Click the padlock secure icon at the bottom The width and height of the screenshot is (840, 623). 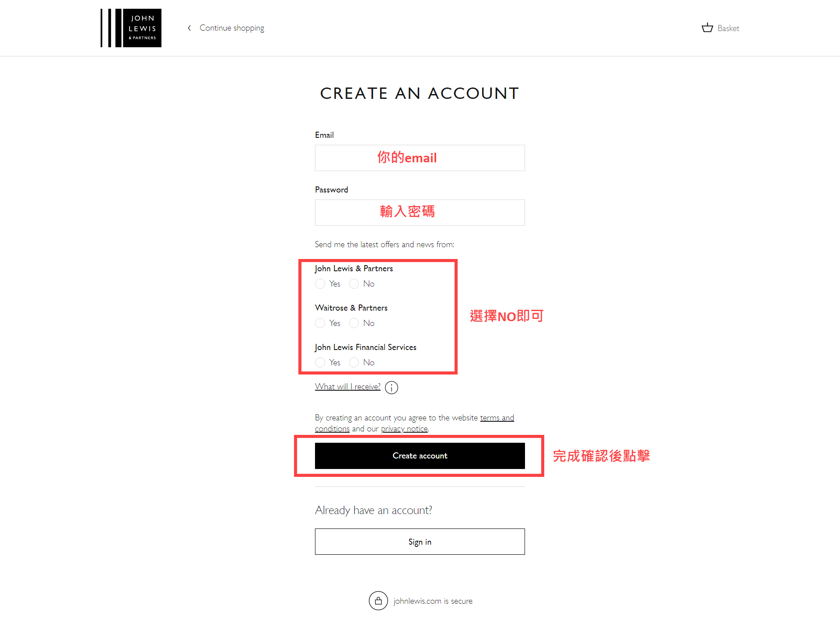tap(378, 601)
